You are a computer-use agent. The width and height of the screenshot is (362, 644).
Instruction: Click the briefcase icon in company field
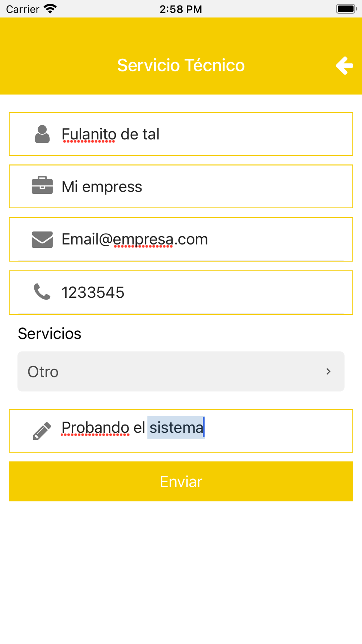click(x=42, y=185)
